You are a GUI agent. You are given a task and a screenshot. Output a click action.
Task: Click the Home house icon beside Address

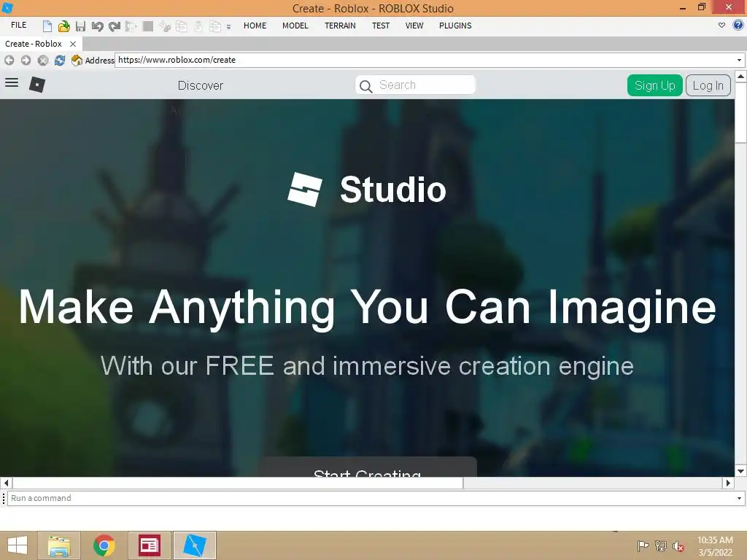76,60
